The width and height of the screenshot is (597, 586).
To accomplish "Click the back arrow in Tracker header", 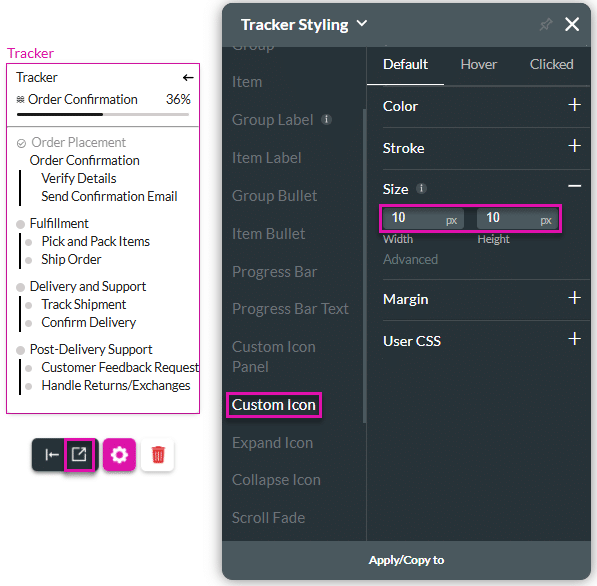I will 188,78.
